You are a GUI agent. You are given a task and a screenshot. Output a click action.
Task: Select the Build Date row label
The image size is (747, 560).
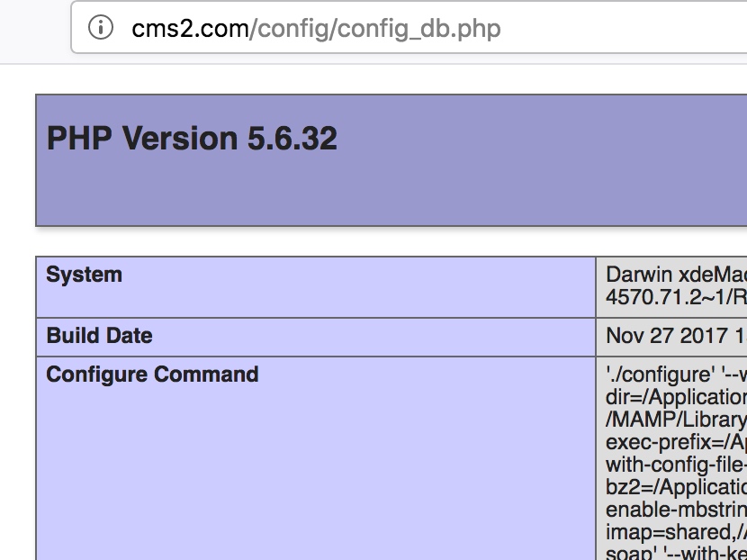pyautogui.click(x=99, y=336)
